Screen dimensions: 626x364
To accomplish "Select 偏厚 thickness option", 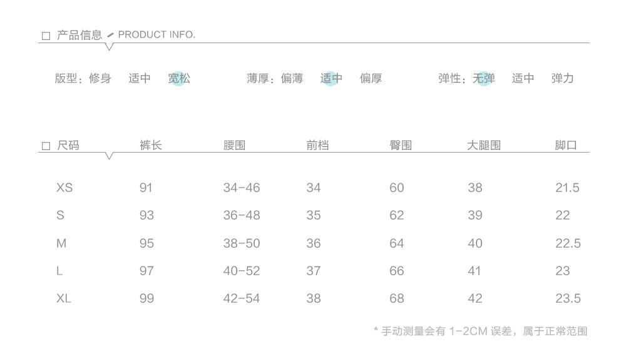I will [x=371, y=78].
